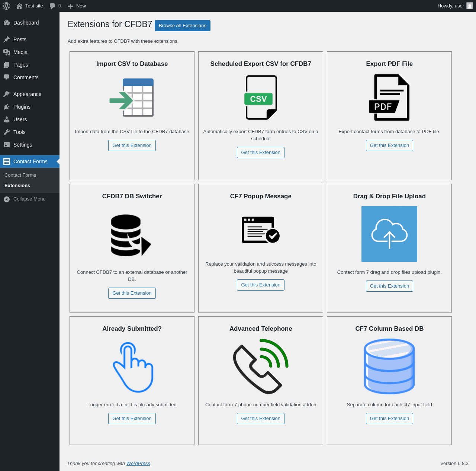This screenshot has height=471, width=476.
Task: Click the green CSV file icon
Action: pos(261,97)
